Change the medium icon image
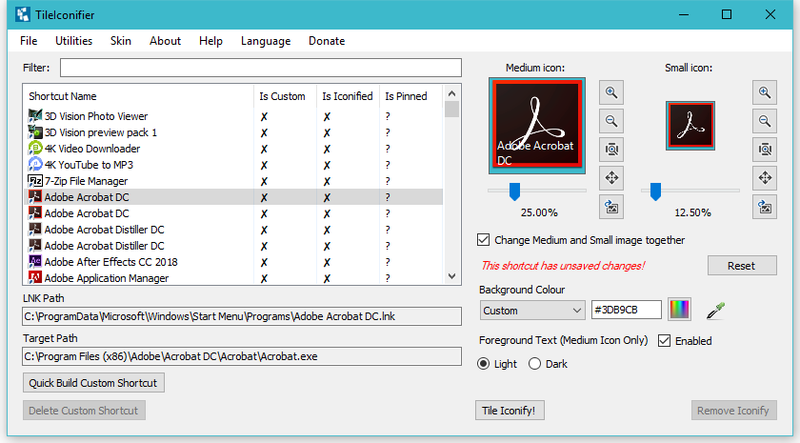Viewport: 800px width, 443px height. pyautogui.click(x=611, y=207)
